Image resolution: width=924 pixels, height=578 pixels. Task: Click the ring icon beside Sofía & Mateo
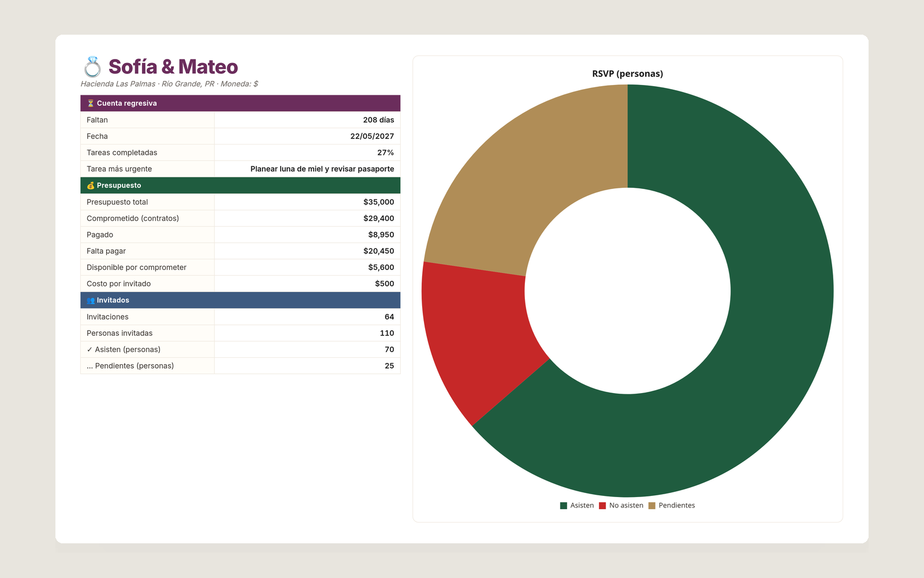pos(92,67)
